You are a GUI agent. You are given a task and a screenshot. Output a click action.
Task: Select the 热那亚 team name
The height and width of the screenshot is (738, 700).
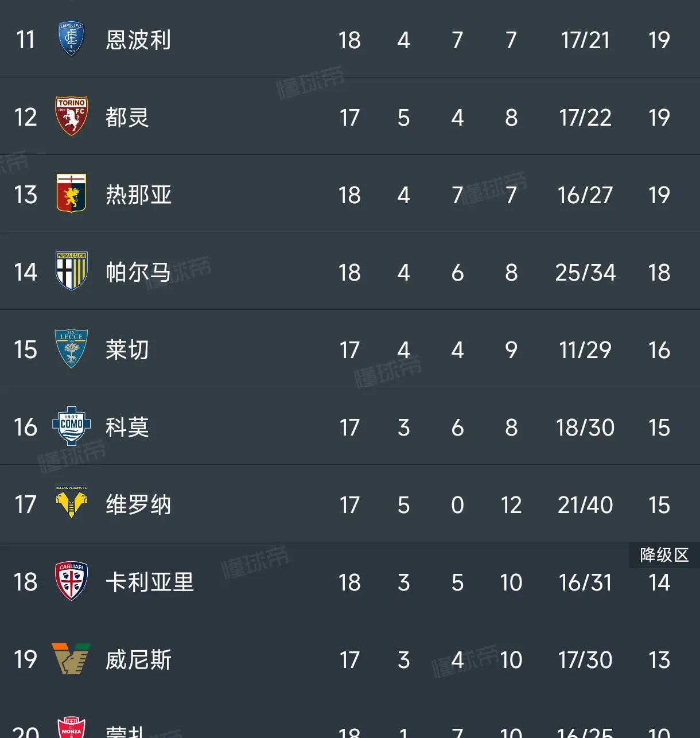coord(138,195)
